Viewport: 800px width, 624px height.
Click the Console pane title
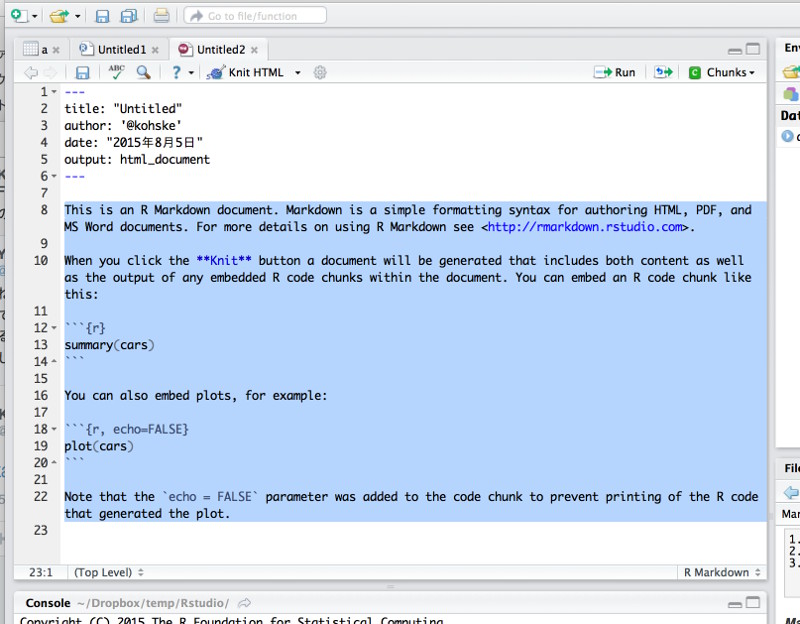(x=48, y=603)
